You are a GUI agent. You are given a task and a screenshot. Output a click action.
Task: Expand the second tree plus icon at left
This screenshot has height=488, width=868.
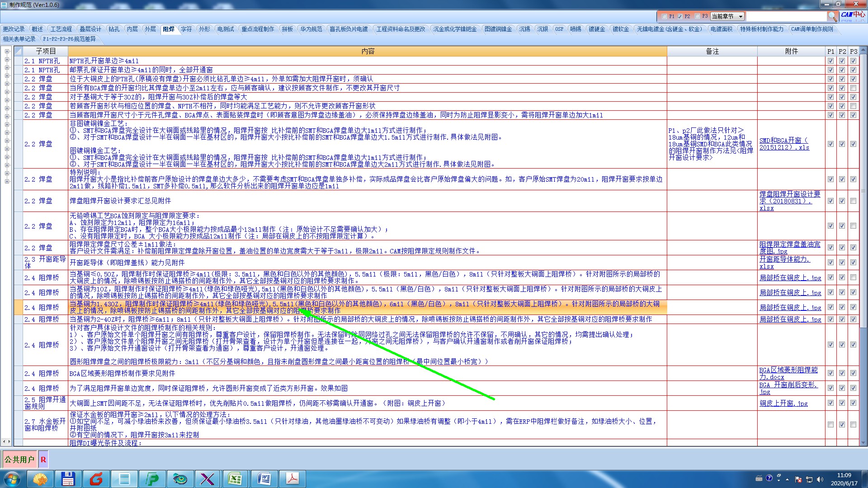pos(7,60)
